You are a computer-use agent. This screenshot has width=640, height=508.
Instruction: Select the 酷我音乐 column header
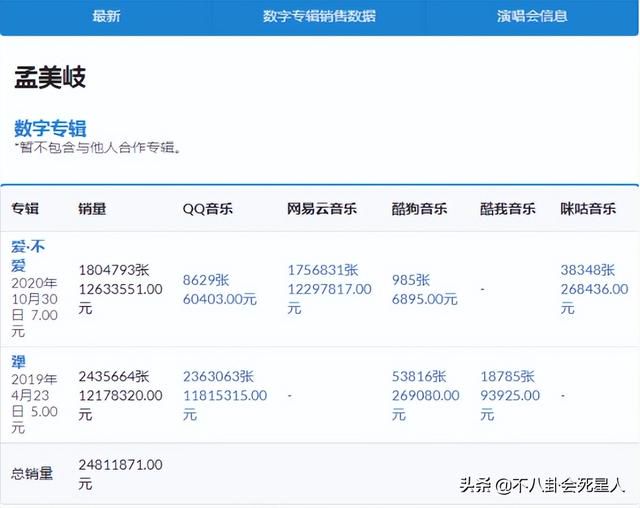point(508,209)
